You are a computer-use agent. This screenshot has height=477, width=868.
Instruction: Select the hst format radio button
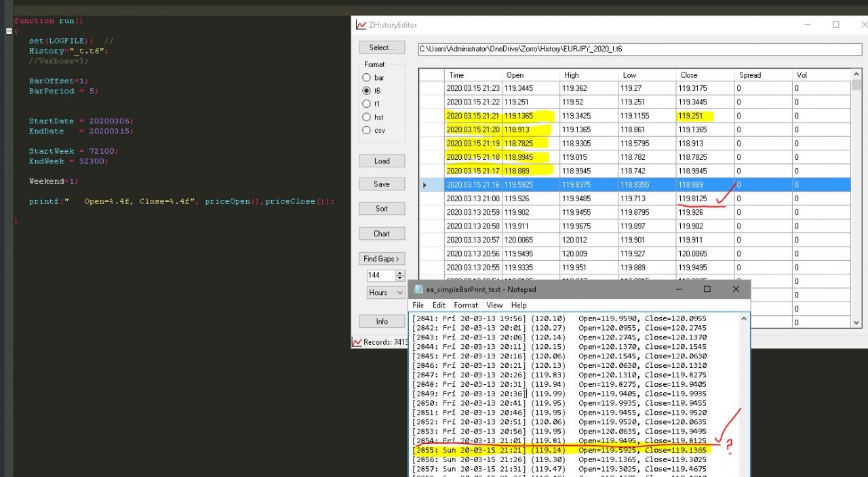tap(367, 117)
